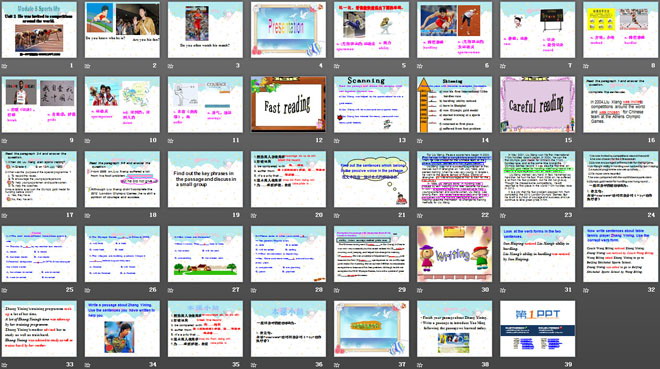The width and height of the screenshot is (660, 369).
Task: Select the Fast reading slide thumbnail
Action: coord(288,105)
